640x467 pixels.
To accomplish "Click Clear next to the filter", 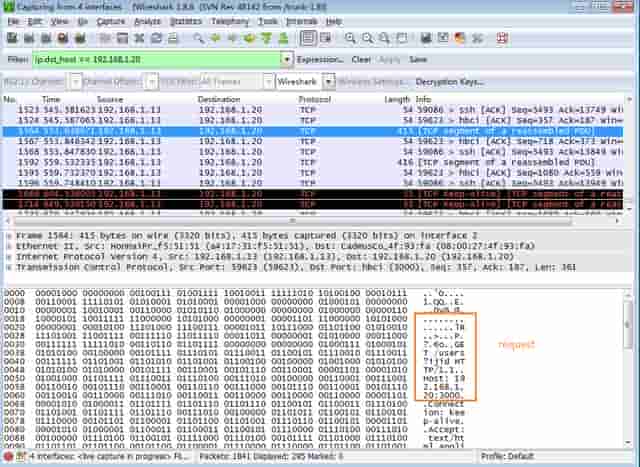I will [x=361, y=60].
